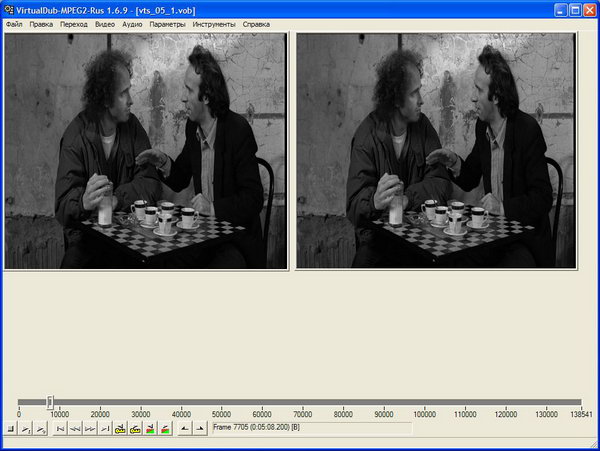This screenshot has height=451, width=600.
Task: Click the left input video pane
Action: (x=146, y=151)
